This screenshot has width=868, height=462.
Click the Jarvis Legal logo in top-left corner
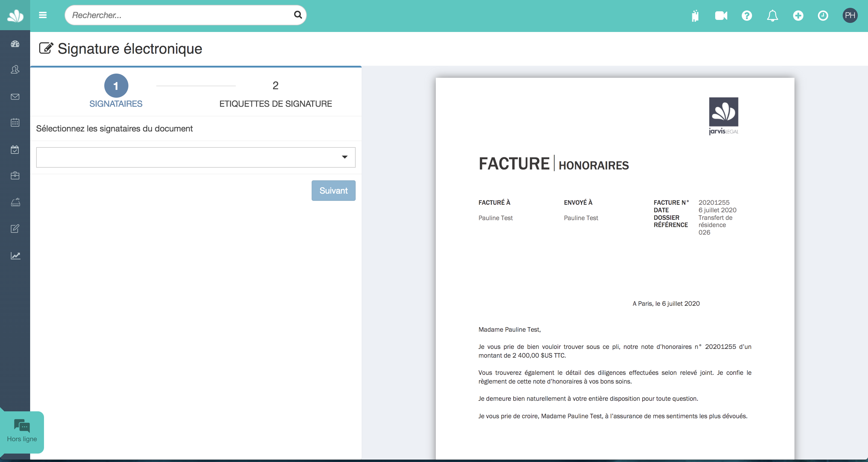[x=15, y=15]
